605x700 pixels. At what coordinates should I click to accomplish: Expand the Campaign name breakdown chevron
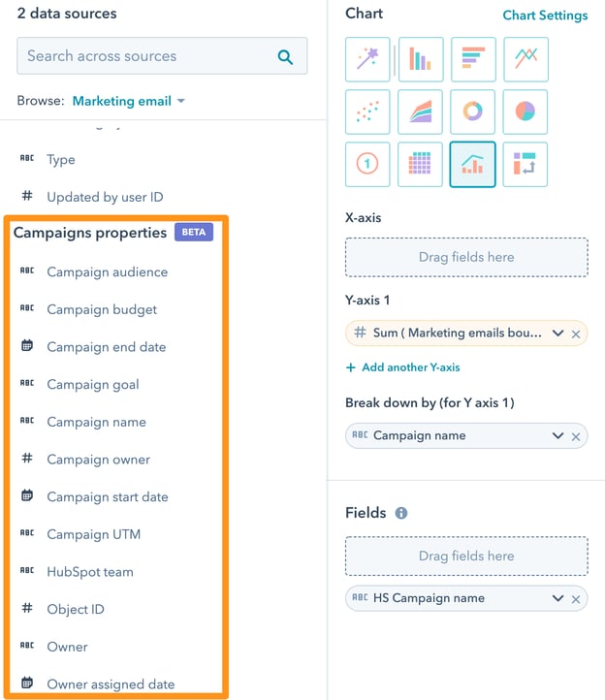tap(557, 435)
